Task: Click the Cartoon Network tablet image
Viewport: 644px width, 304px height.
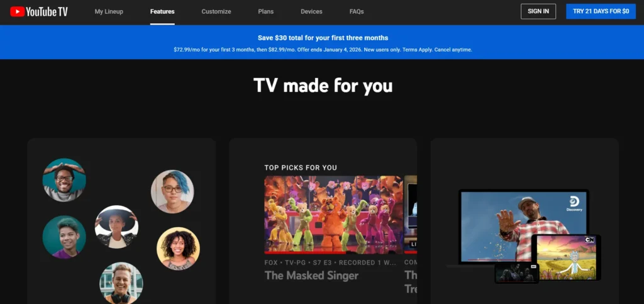Action: 566,257
